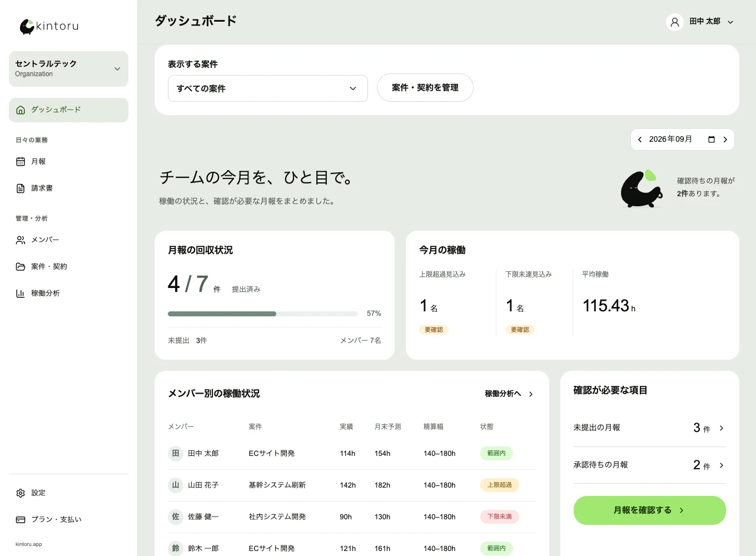Open the 承認待ちの月報 row chevron

[x=722, y=465]
